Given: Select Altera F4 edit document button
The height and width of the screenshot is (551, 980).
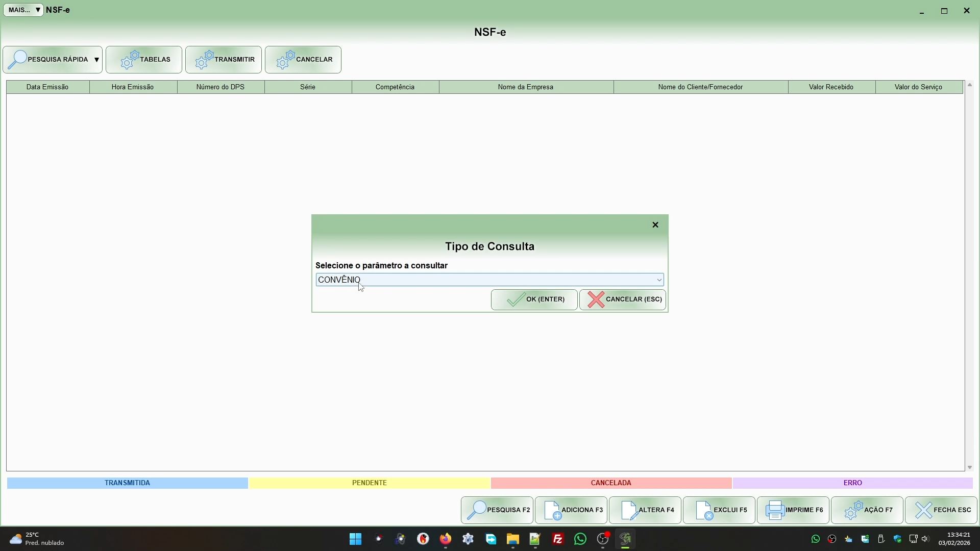Looking at the screenshot, I should (x=645, y=510).
